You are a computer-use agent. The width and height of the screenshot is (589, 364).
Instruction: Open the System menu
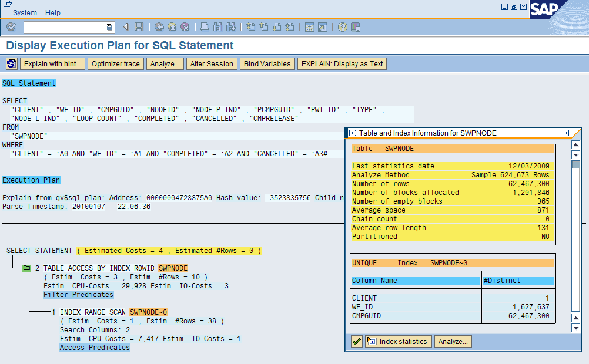(x=25, y=12)
